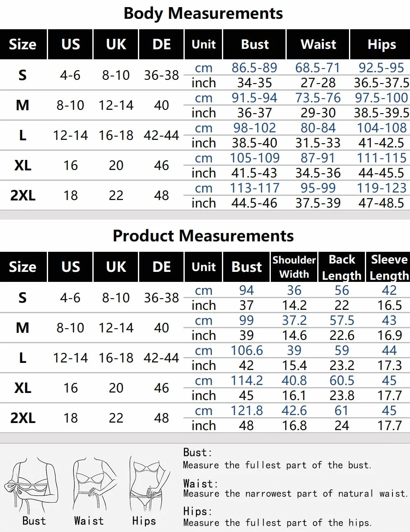Click the 119-123 hips cm value
Screen dimensions: 410x532
pos(382,188)
